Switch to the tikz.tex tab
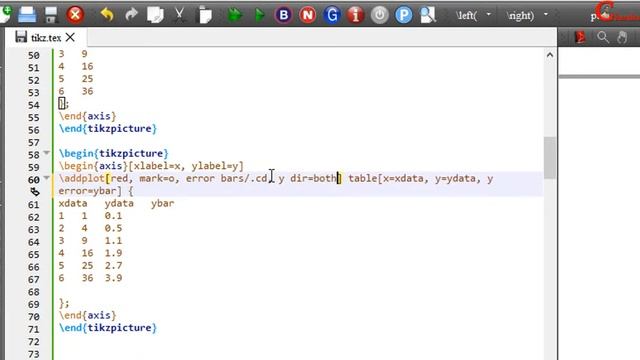The width and height of the screenshot is (640, 360). (x=46, y=38)
